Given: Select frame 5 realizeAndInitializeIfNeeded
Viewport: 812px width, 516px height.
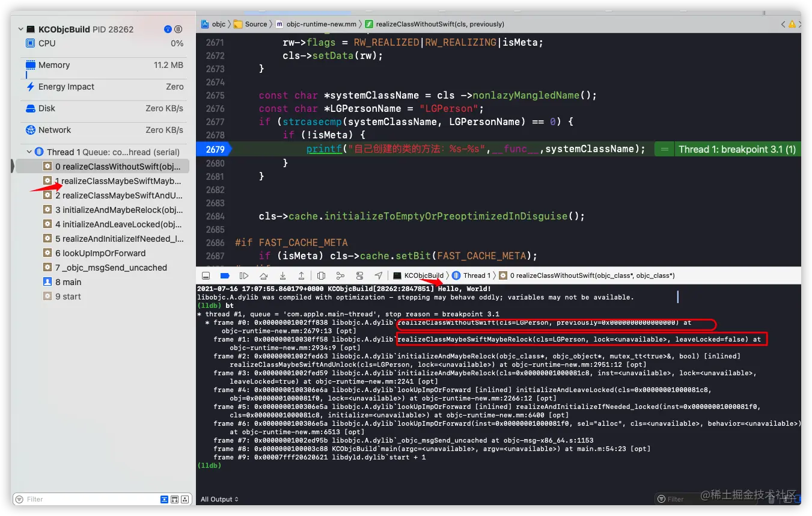Looking at the screenshot, I should tap(102, 239).
